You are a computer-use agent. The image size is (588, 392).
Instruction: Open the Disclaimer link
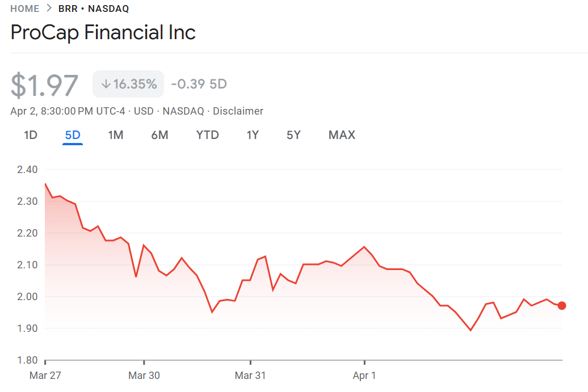pos(238,111)
